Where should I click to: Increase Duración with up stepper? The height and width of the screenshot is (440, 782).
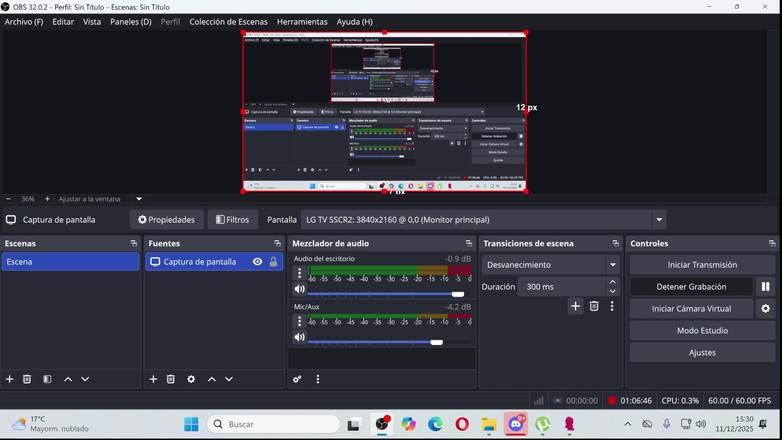(x=613, y=282)
